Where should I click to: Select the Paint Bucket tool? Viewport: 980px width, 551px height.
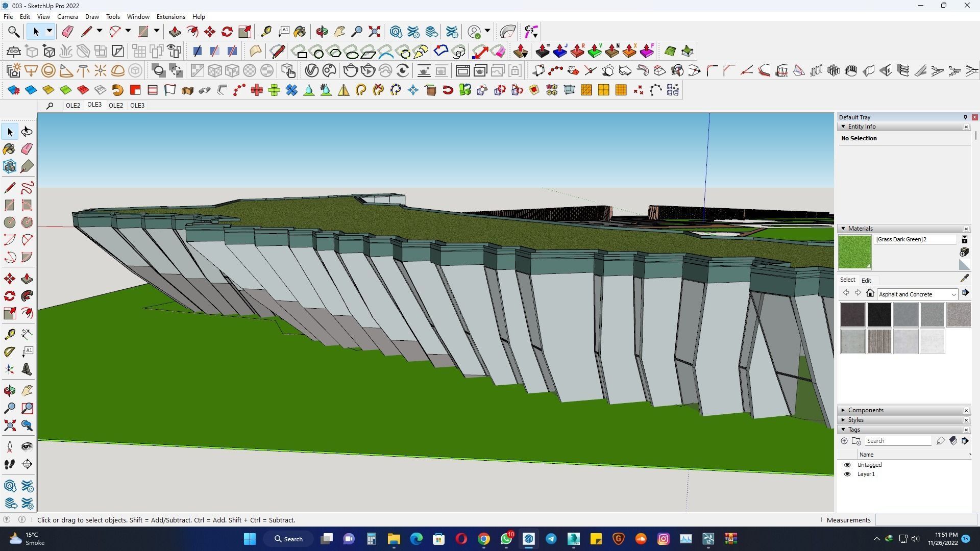pos(9,149)
